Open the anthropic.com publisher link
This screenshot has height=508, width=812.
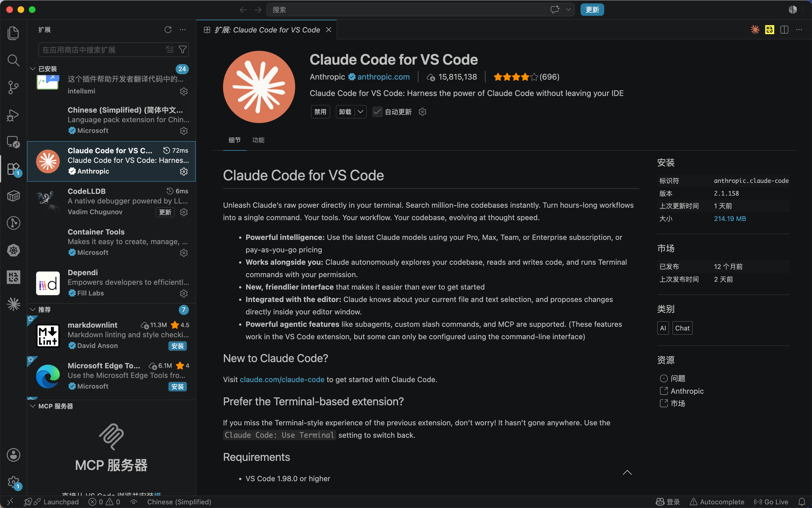pos(383,77)
